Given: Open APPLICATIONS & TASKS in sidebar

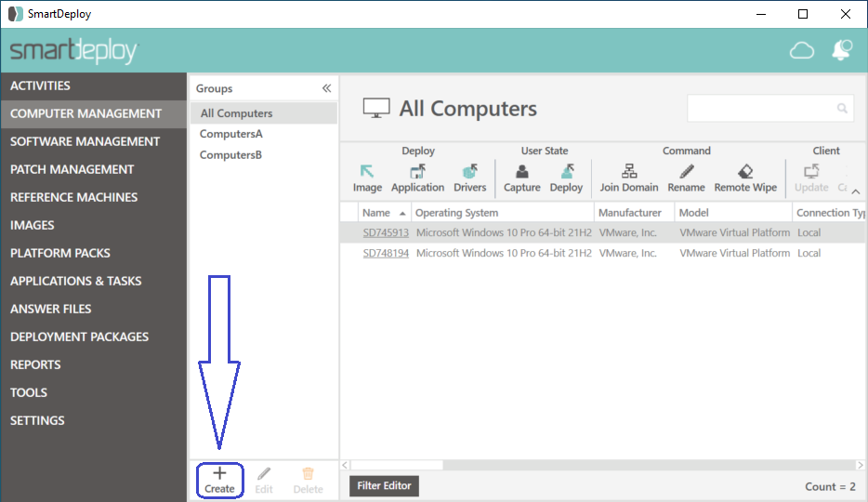Looking at the screenshot, I should (x=94, y=281).
